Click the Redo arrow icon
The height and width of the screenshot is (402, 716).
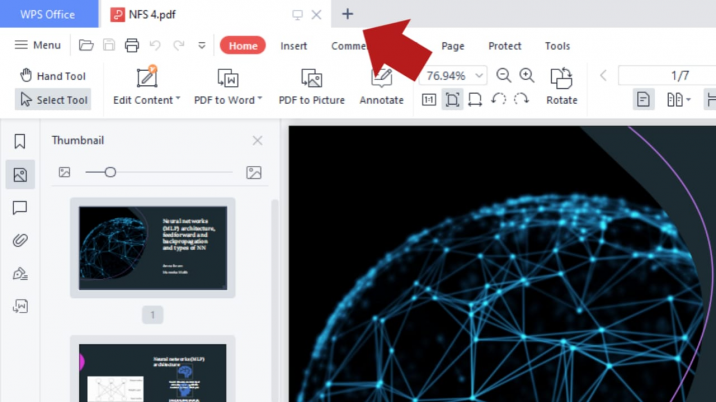pos(179,45)
